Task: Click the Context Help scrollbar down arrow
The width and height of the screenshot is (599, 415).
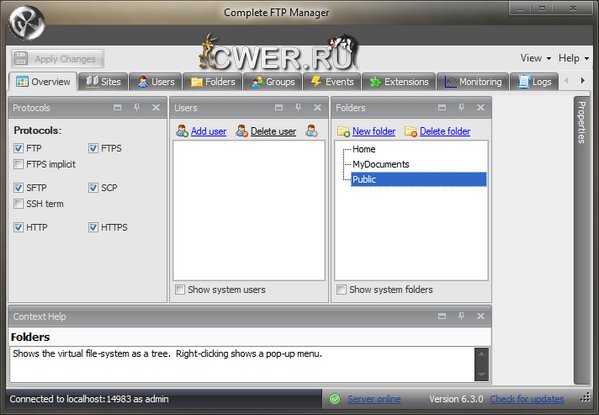Action: pyautogui.click(x=481, y=374)
